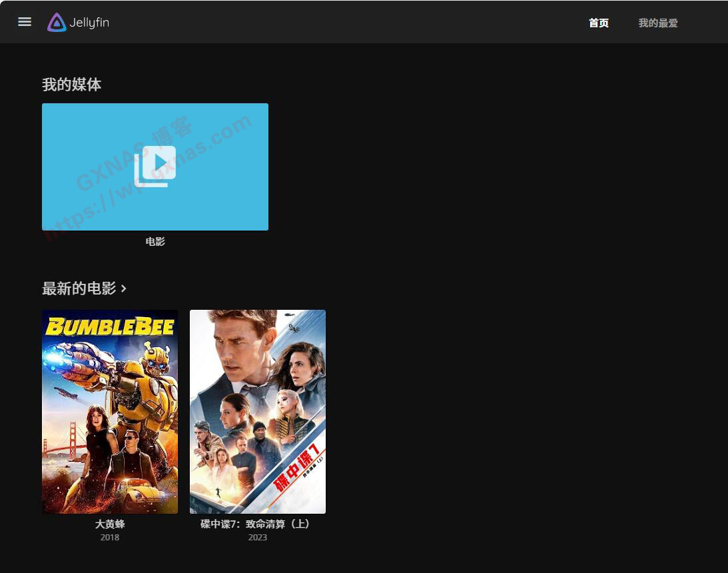Click the 大黄蜂 movie title
This screenshot has height=573, width=728.
[110, 524]
